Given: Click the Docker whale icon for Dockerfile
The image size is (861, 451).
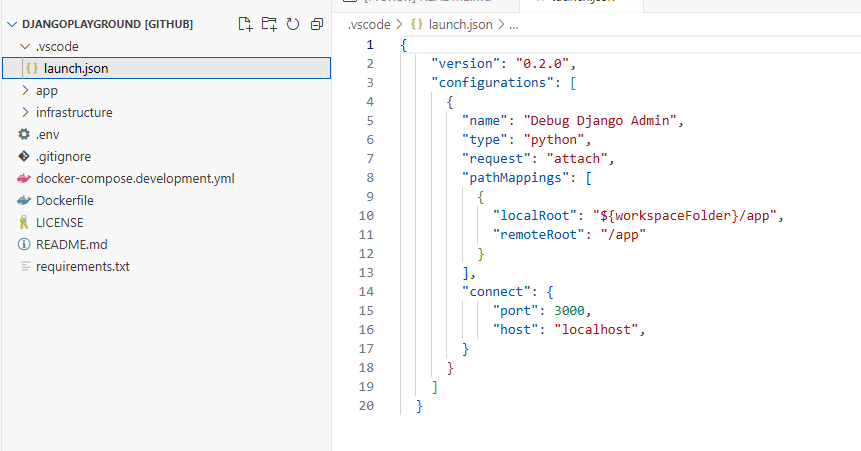Looking at the screenshot, I should 24,200.
